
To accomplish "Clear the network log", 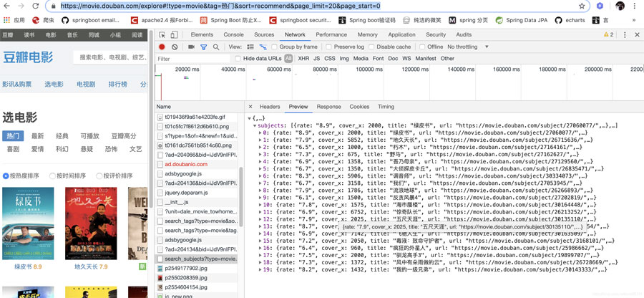I will tap(175, 47).
